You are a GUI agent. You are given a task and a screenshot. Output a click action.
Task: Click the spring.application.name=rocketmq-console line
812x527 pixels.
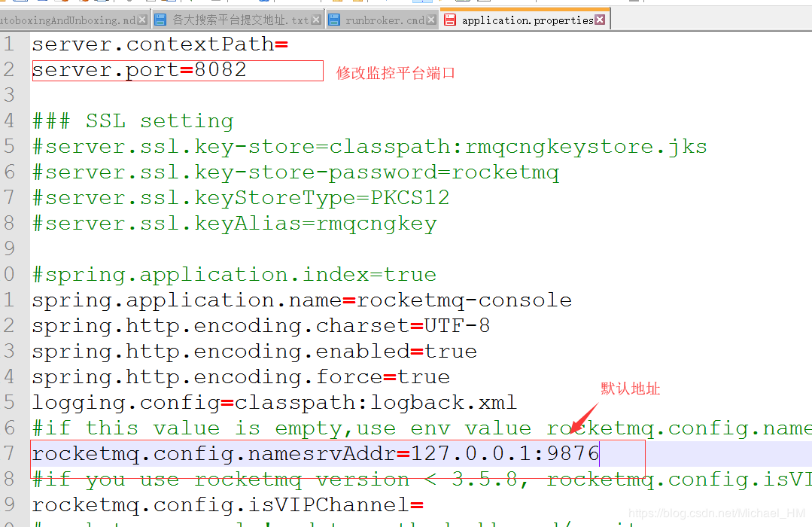coord(302,300)
